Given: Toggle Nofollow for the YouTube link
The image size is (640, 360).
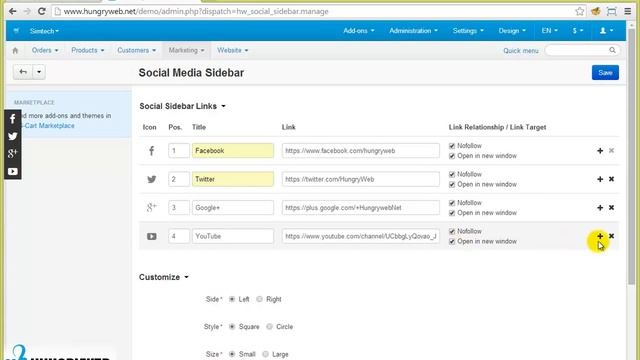Looking at the screenshot, I should pyautogui.click(x=452, y=231).
